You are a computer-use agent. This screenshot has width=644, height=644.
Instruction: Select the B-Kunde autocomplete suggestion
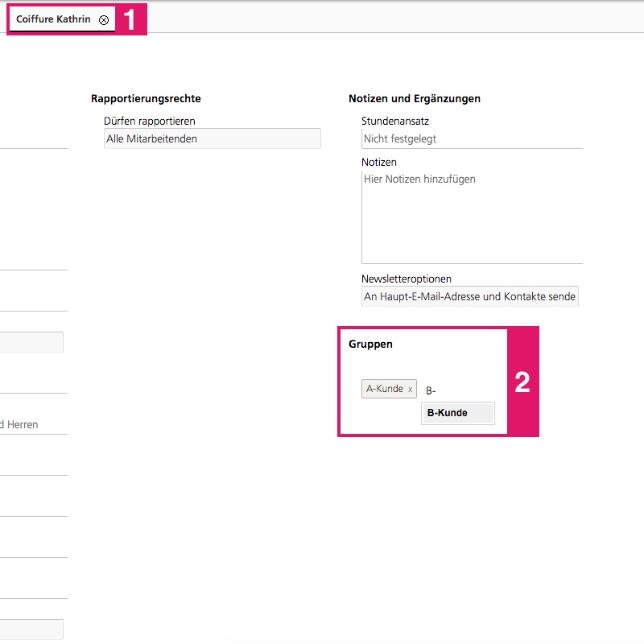click(x=457, y=413)
